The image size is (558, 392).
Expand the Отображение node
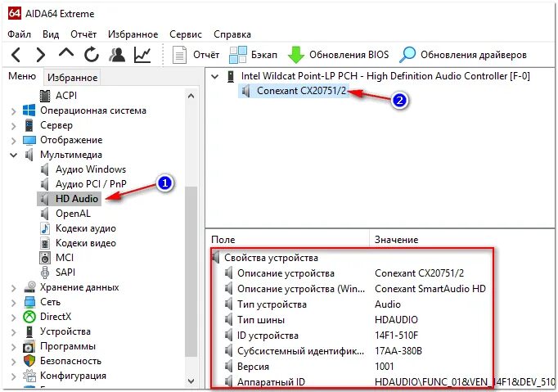tap(14, 141)
